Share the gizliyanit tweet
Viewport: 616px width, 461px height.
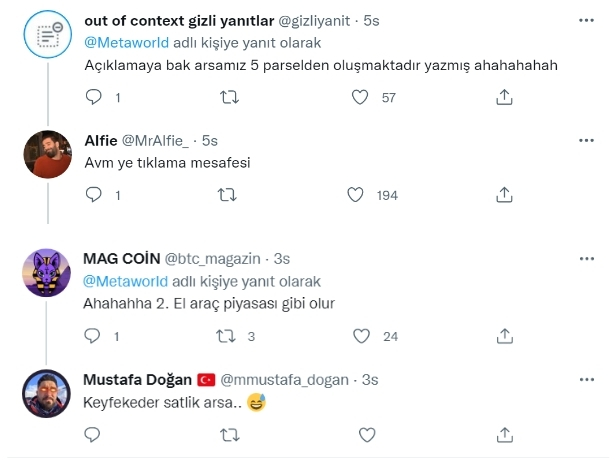pos(505,98)
